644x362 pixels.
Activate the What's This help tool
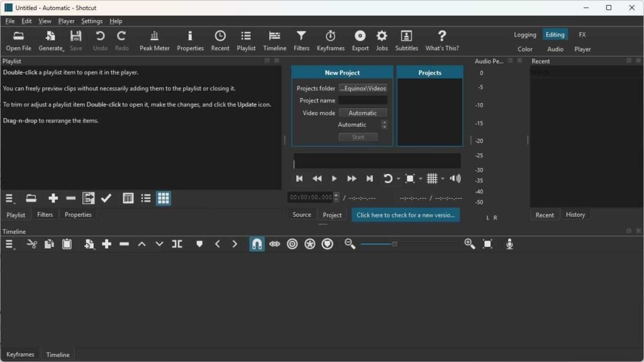tap(441, 41)
